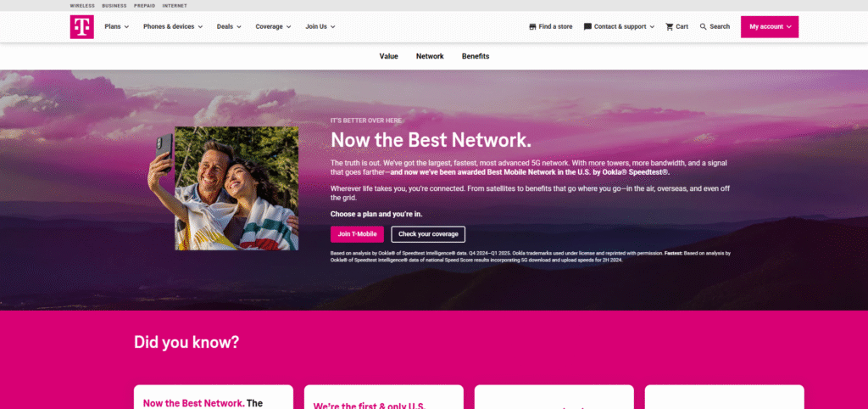Click the couple selfie photo
This screenshot has width=868, height=409.
coord(236,188)
